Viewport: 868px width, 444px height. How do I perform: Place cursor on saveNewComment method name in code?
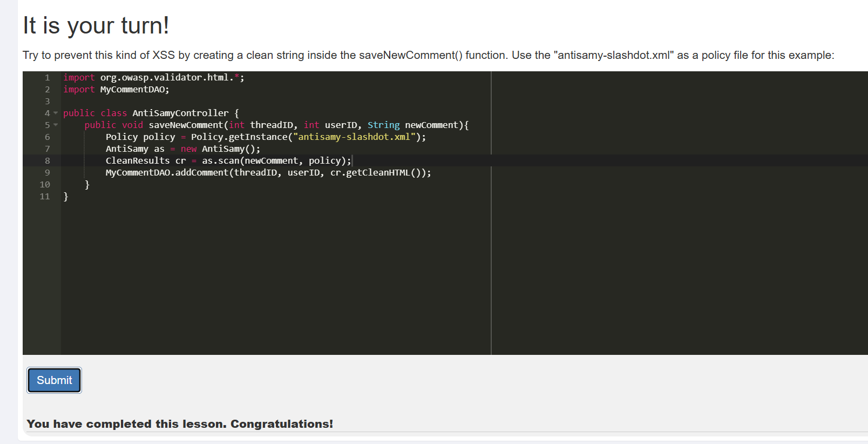click(x=186, y=125)
